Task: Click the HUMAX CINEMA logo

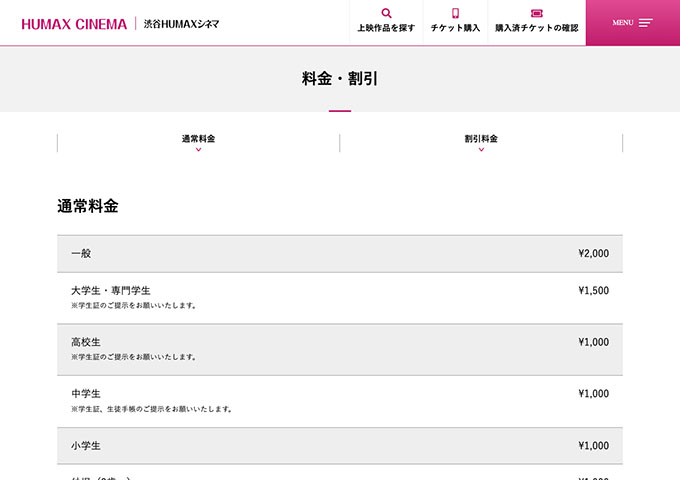Action: 74,24
